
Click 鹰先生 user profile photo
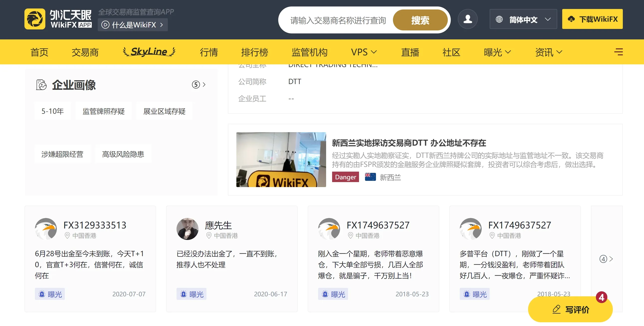coord(187,229)
